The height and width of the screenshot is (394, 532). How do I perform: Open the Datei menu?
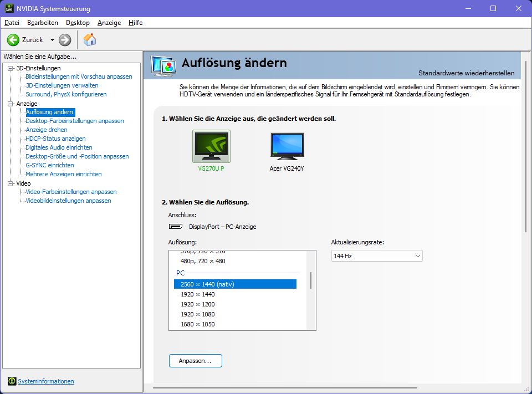(x=12, y=23)
